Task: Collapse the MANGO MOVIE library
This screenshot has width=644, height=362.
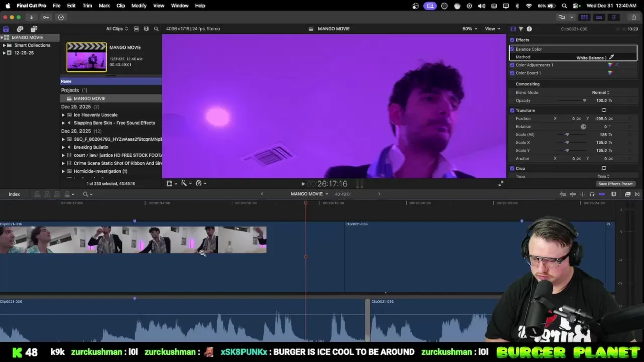Action: coord(2,38)
